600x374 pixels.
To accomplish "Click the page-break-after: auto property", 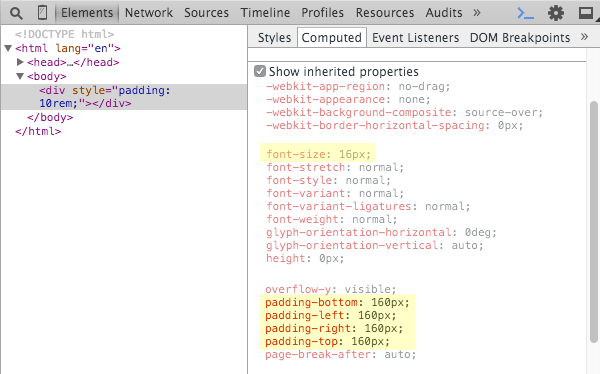I will pos(341,354).
